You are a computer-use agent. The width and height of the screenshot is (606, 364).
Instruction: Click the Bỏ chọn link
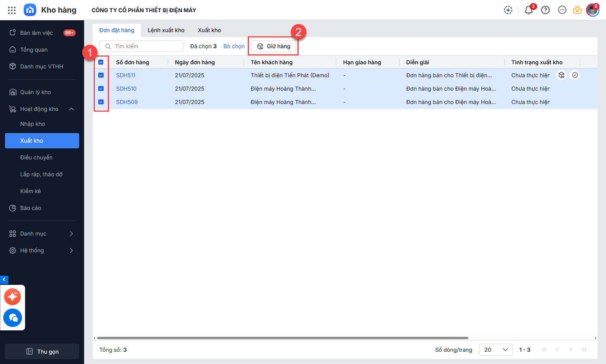pyautogui.click(x=234, y=46)
